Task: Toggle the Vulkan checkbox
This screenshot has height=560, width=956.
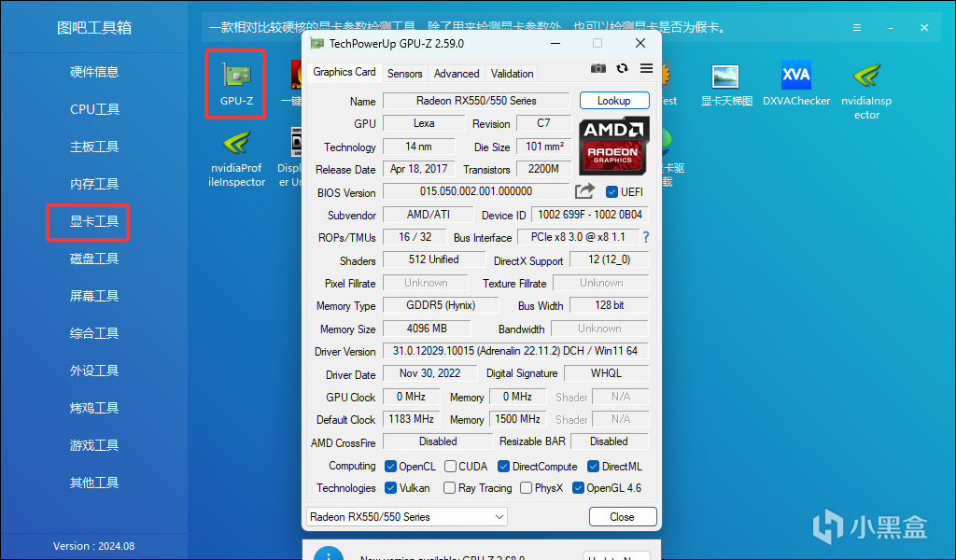Action: pos(391,488)
